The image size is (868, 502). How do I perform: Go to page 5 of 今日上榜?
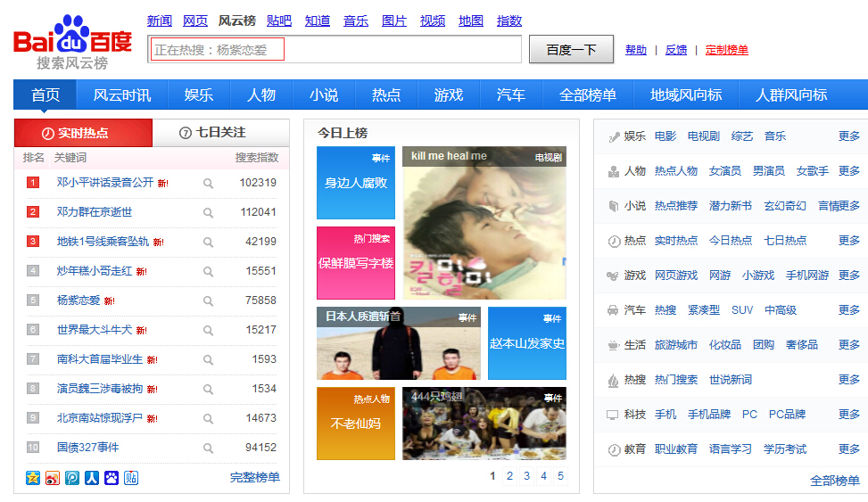(561, 476)
